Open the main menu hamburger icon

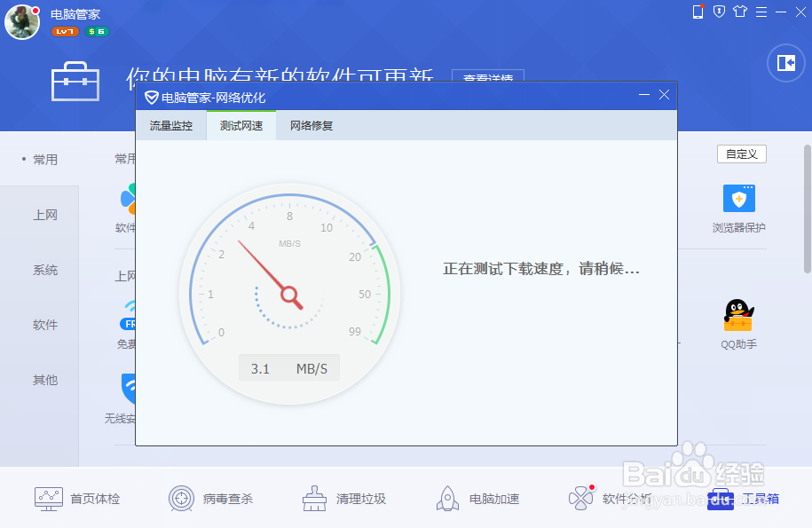pos(761,12)
